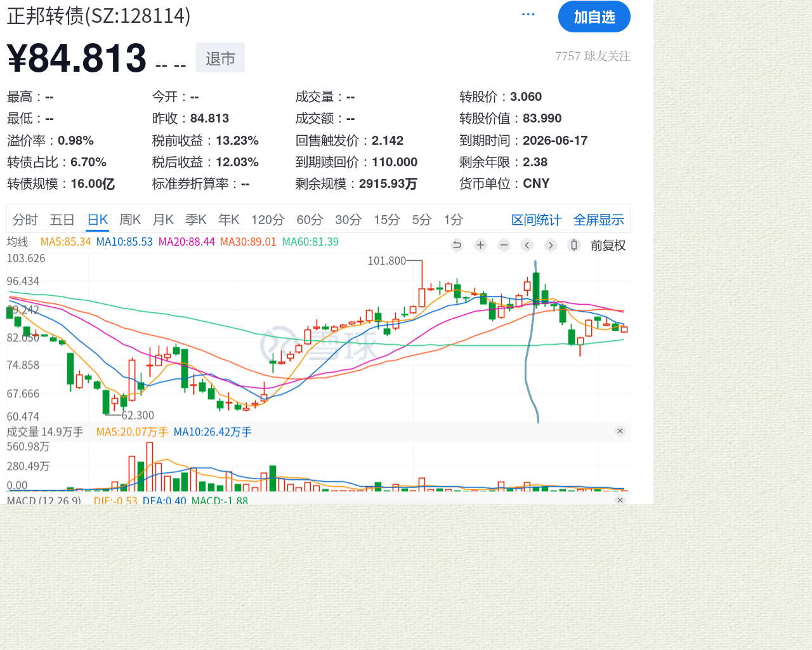Click the 成交量 14.9万手 label
The image size is (812, 650).
pyautogui.click(x=45, y=432)
